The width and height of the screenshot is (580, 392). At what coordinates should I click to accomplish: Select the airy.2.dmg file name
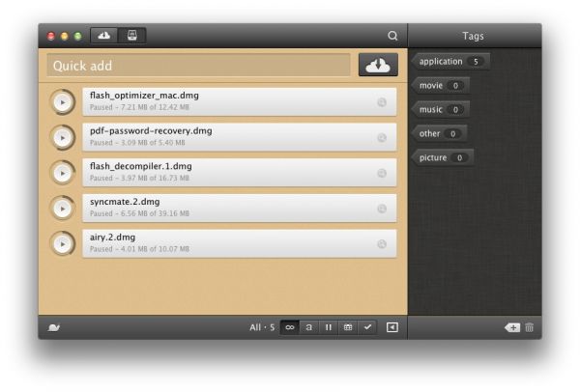[x=112, y=238]
